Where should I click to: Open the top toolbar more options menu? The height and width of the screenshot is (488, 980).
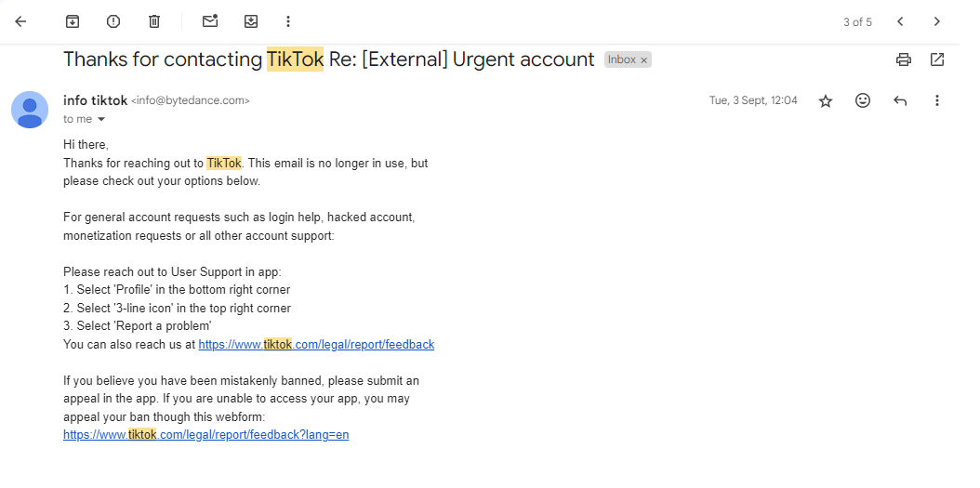(288, 21)
